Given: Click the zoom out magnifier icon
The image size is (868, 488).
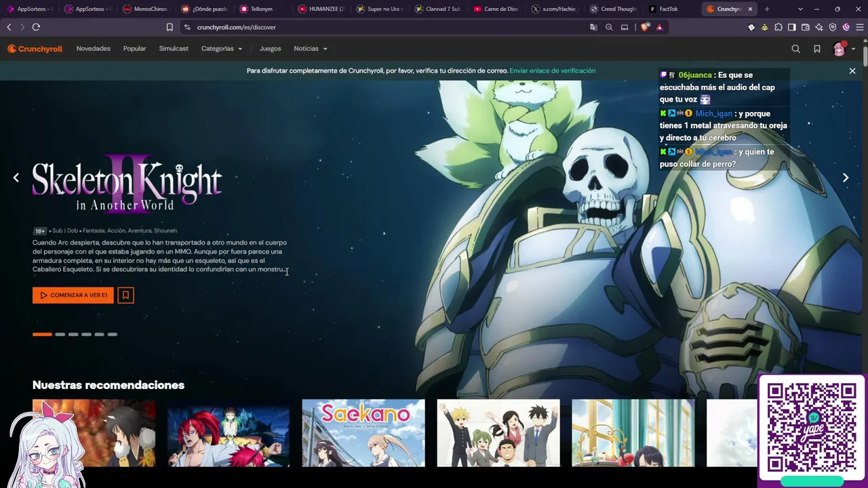Looking at the screenshot, I should point(609,27).
